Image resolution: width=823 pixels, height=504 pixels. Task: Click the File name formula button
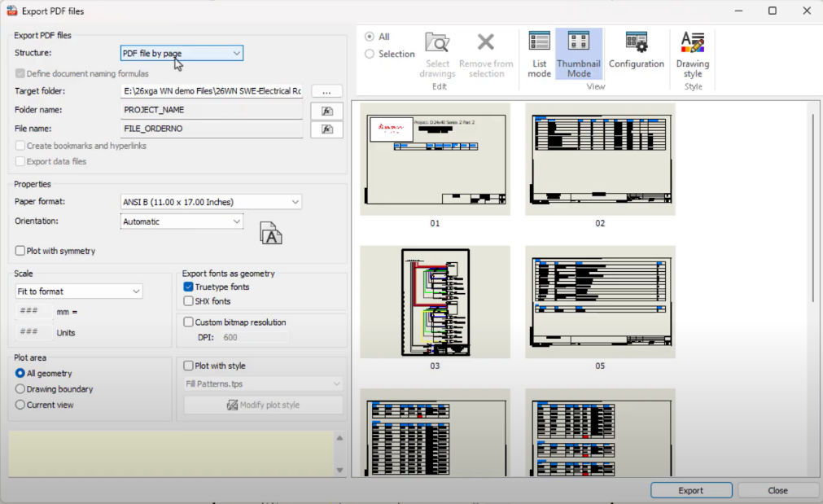[x=326, y=129]
